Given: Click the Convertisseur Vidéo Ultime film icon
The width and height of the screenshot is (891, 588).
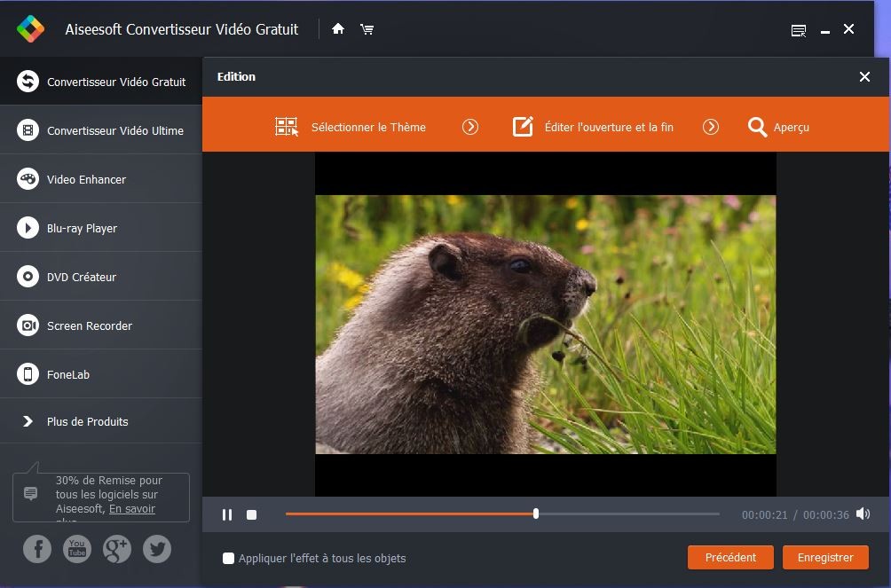Looking at the screenshot, I should coord(28,130).
